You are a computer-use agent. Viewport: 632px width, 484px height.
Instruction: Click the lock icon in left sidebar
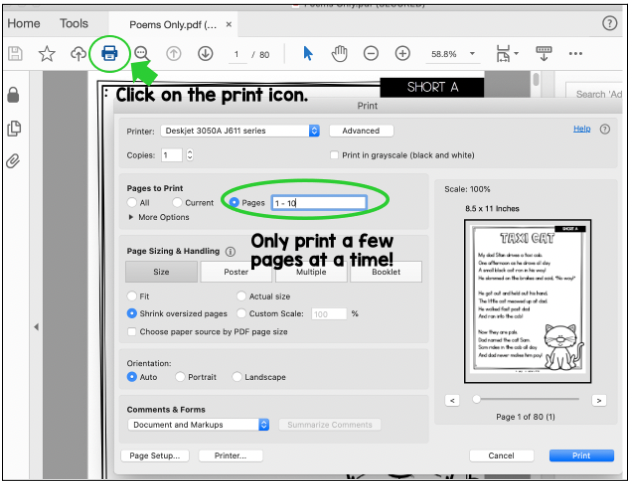click(x=13, y=95)
